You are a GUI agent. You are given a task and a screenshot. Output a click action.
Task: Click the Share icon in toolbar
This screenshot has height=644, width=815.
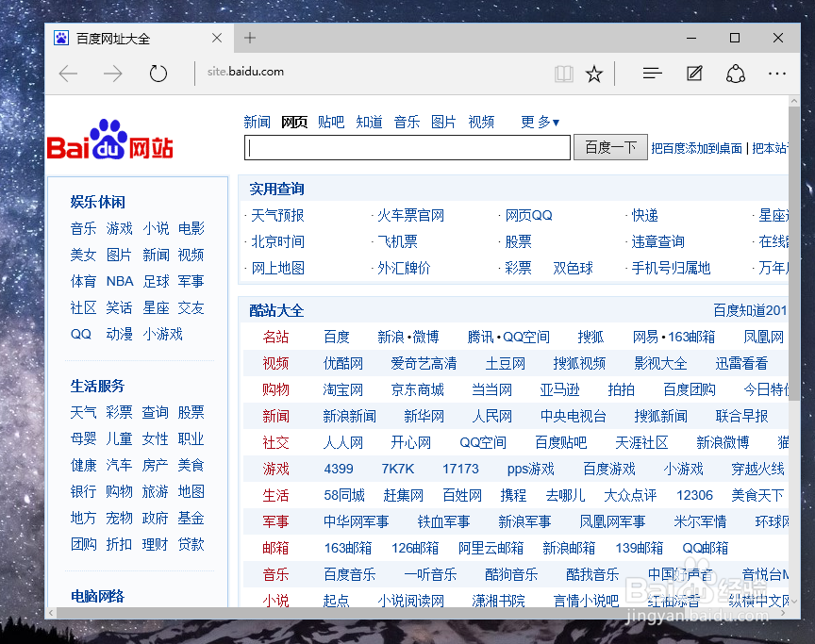(736, 74)
